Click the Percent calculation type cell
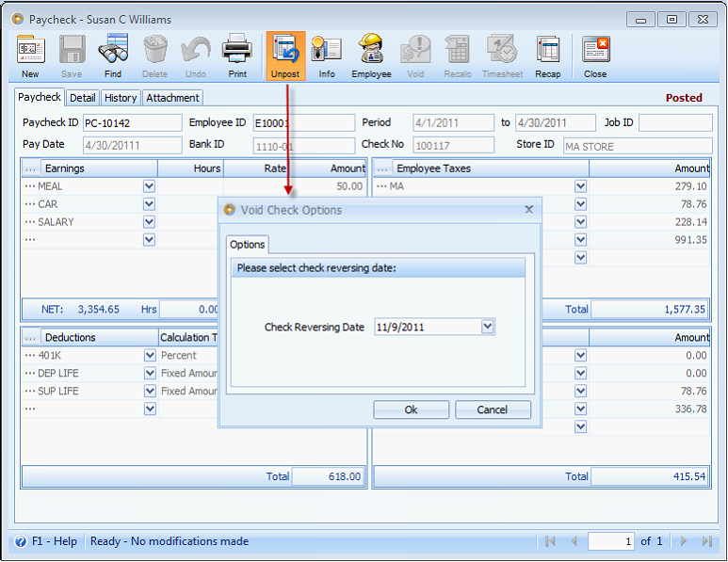The image size is (728, 562). click(188, 356)
